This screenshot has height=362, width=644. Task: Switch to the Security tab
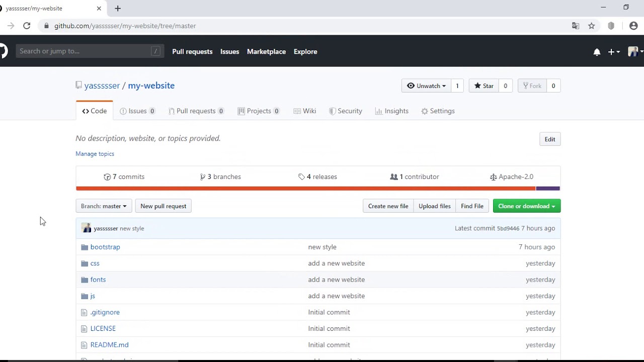[x=345, y=111]
